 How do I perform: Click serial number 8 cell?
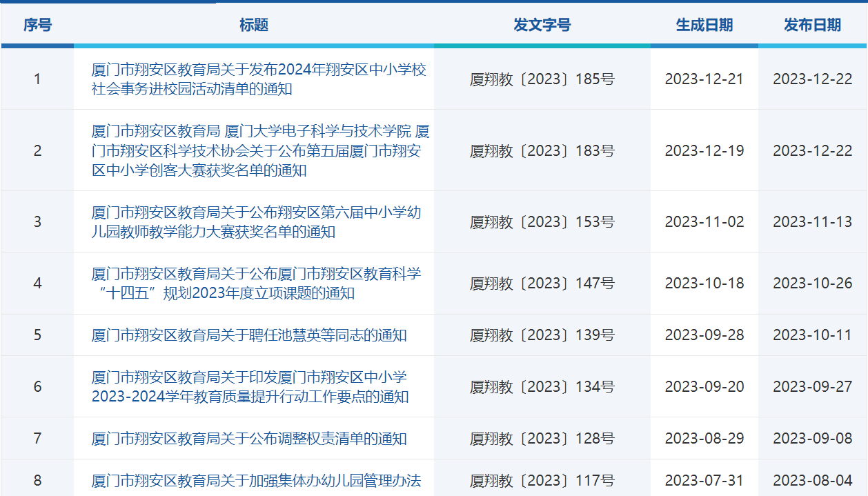(37, 478)
